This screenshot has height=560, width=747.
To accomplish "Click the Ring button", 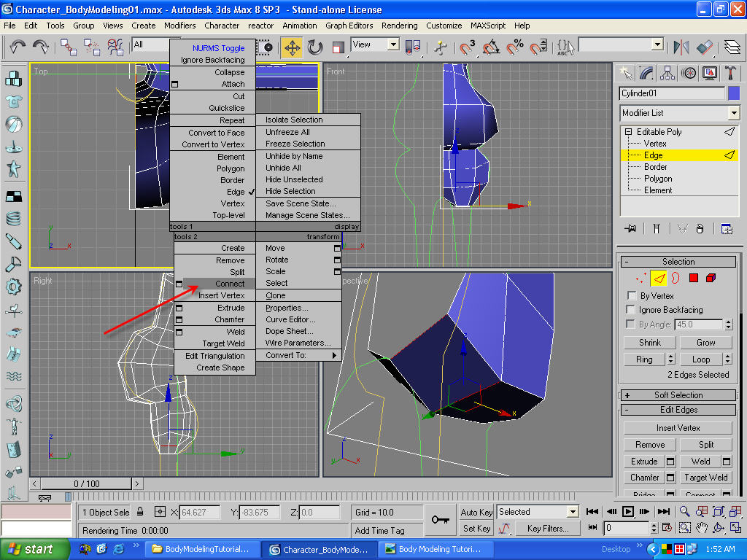I will 644,359.
